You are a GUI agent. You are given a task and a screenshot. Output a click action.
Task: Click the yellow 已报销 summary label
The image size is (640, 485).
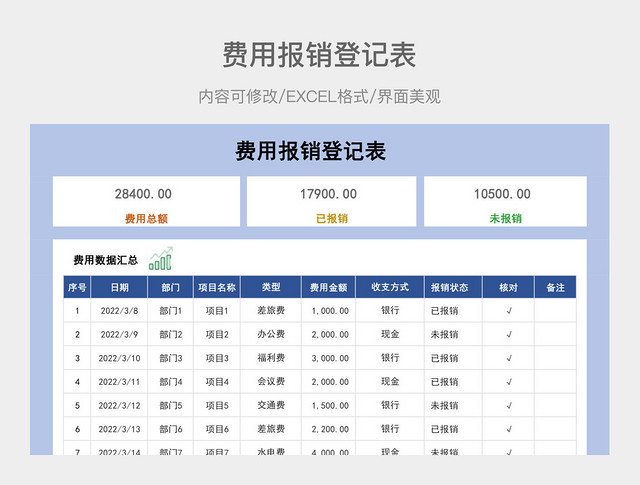click(332, 219)
